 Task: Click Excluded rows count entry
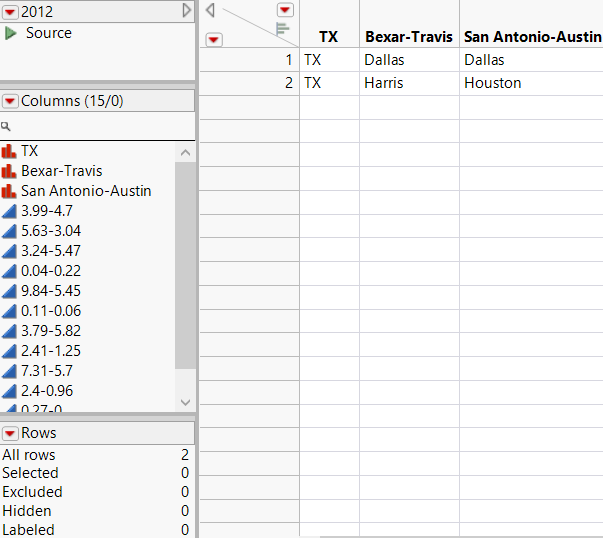[x=95, y=492]
